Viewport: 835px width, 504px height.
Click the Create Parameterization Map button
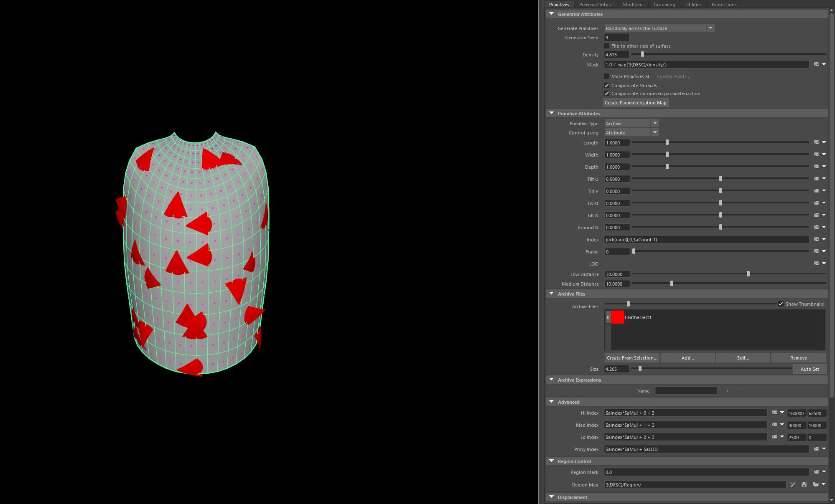point(635,102)
